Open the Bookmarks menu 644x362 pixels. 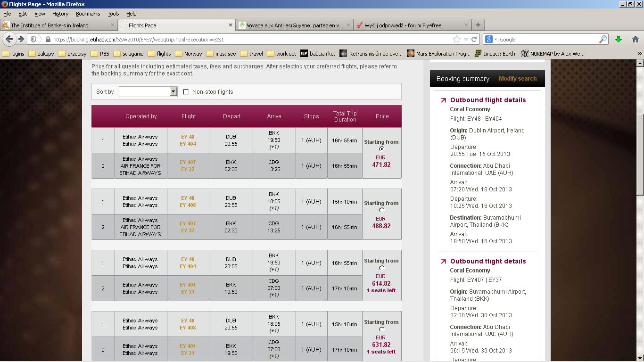88,14
